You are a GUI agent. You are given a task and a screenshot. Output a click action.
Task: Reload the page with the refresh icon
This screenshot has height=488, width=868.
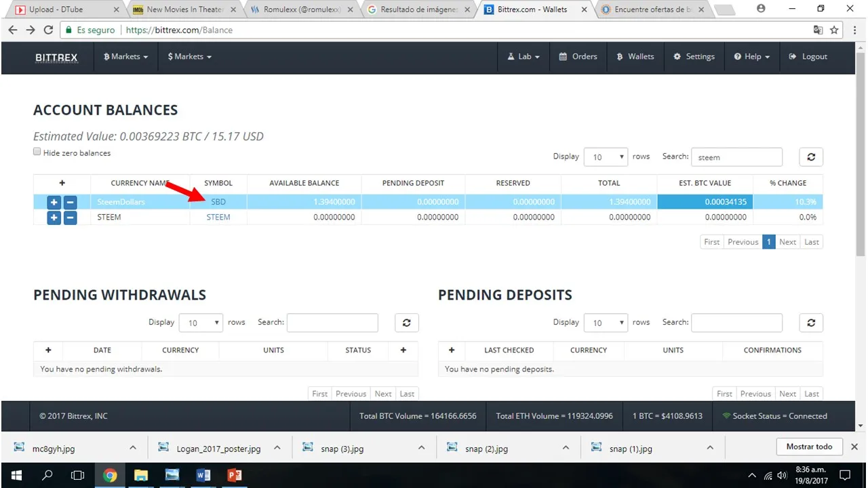pos(48,30)
